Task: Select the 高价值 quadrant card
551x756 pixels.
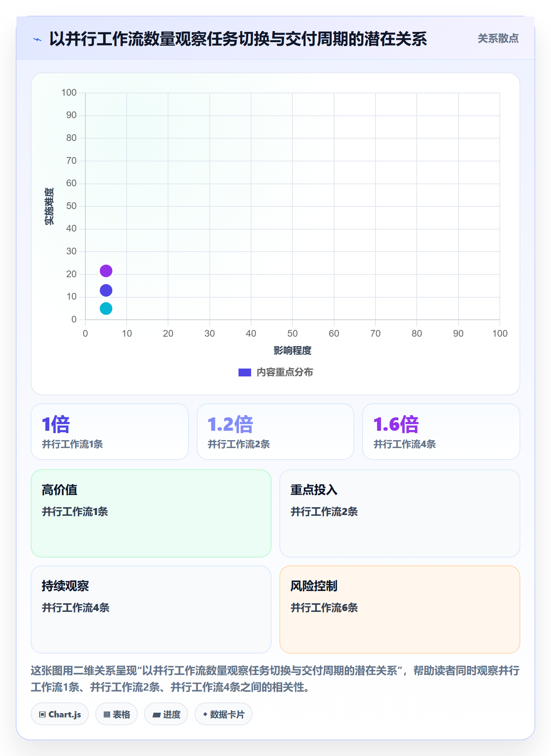Action: [151, 513]
